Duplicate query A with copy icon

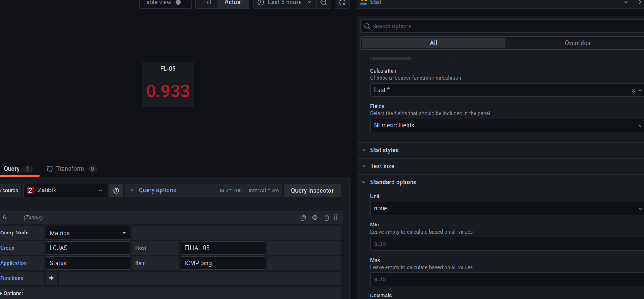(303, 218)
